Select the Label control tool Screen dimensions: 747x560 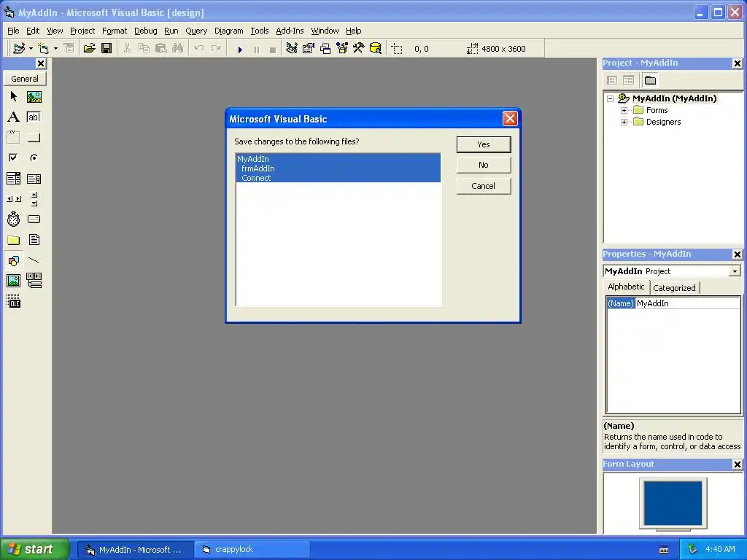pos(13,117)
